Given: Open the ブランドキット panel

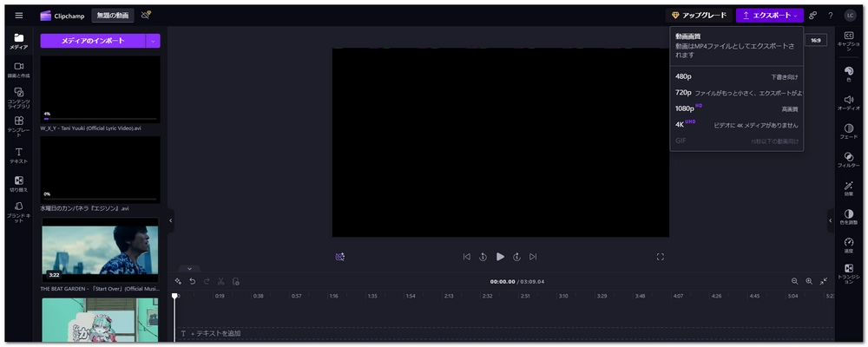Looking at the screenshot, I should 19,210.
